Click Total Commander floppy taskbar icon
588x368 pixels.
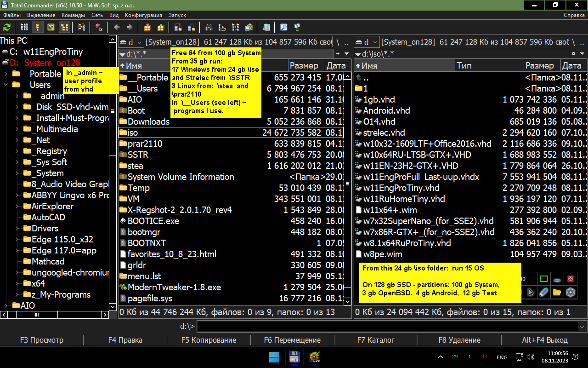pyautogui.click(x=294, y=356)
